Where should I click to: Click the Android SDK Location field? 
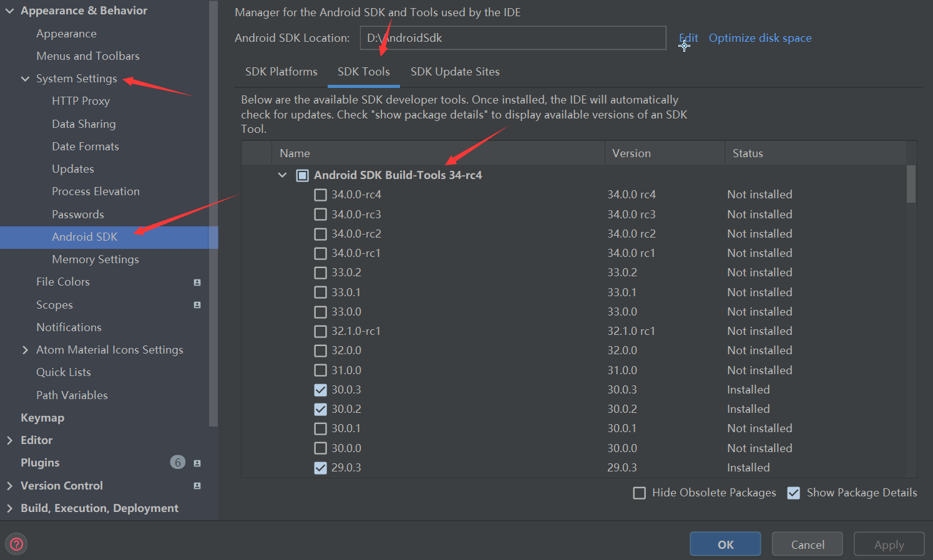tap(513, 38)
